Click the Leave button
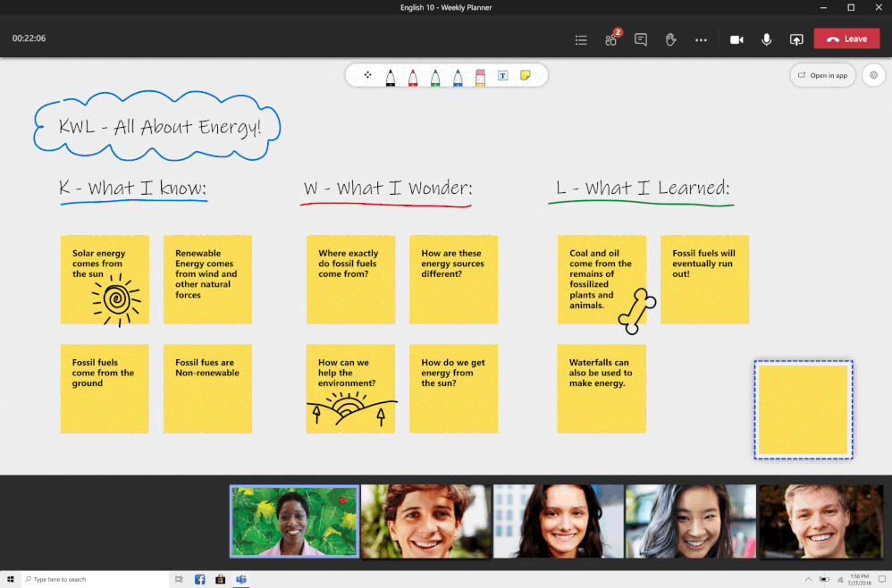The image size is (892, 588). pyautogui.click(x=846, y=38)
